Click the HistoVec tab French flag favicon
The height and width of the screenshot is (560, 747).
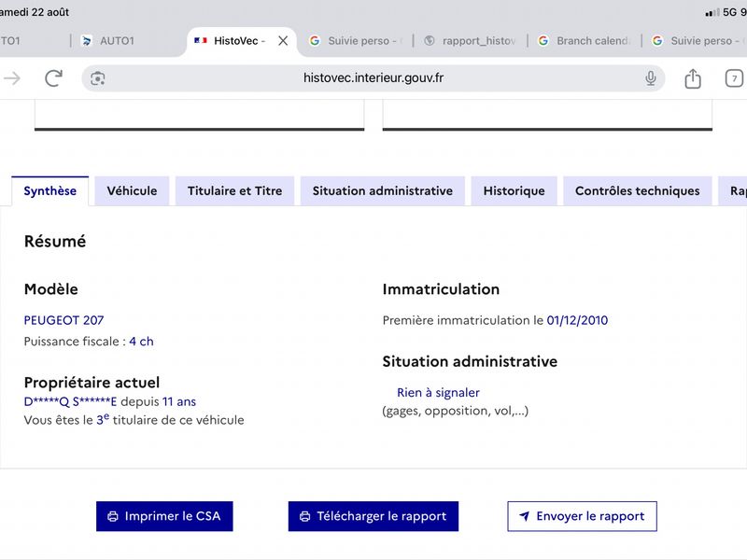[x=201, y=41]
